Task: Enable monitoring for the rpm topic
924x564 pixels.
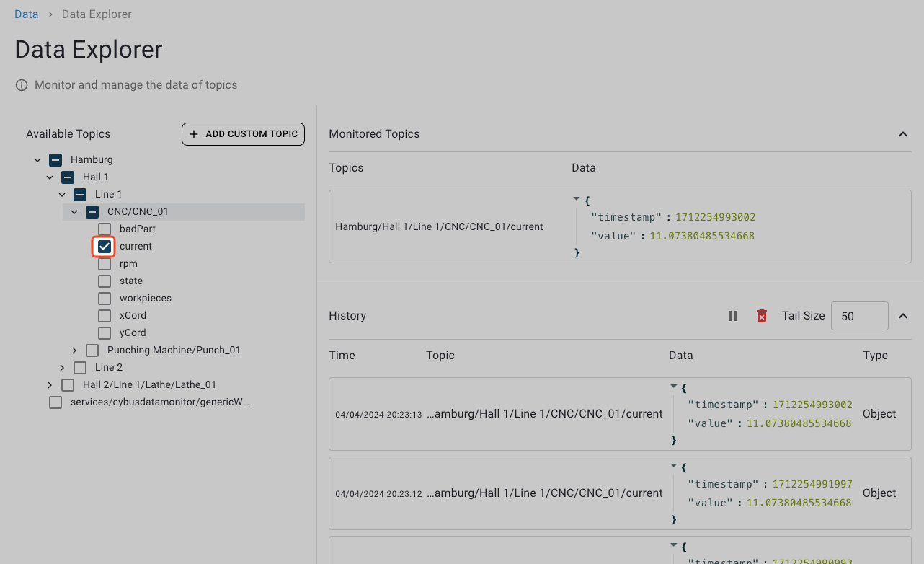Action: click(104, 263)
